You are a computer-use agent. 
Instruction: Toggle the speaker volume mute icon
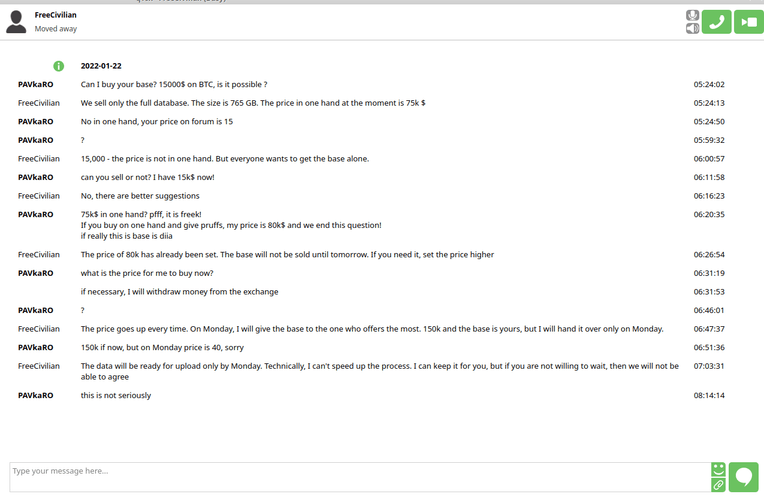[692, 28]
